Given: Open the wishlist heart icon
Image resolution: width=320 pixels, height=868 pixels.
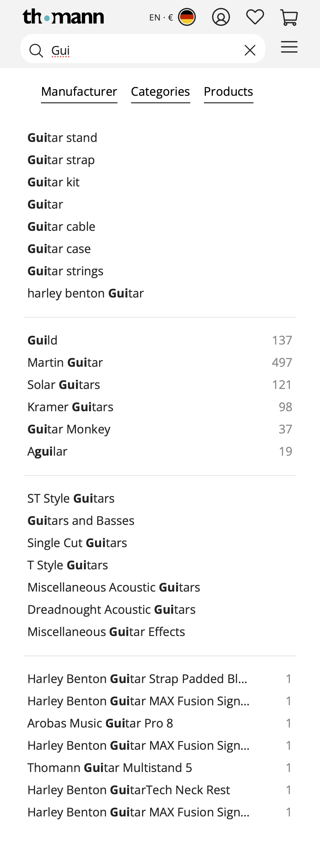Looking at the screenshot, I should click(255, 17).
